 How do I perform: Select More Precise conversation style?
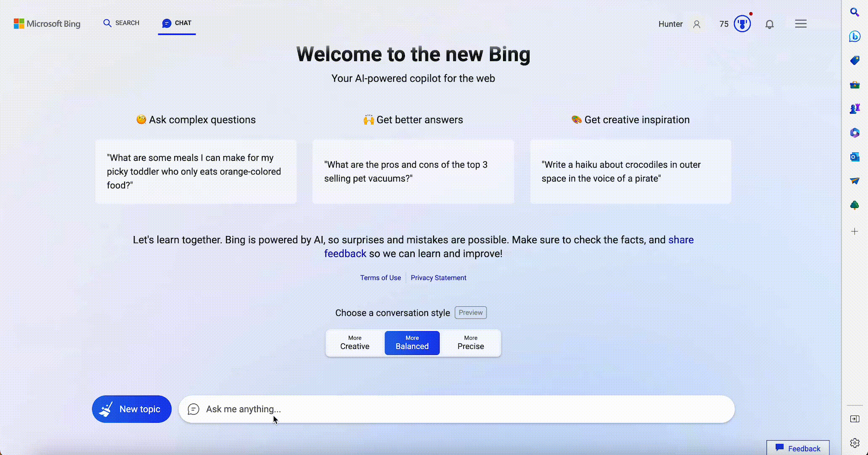click(471, 343)
